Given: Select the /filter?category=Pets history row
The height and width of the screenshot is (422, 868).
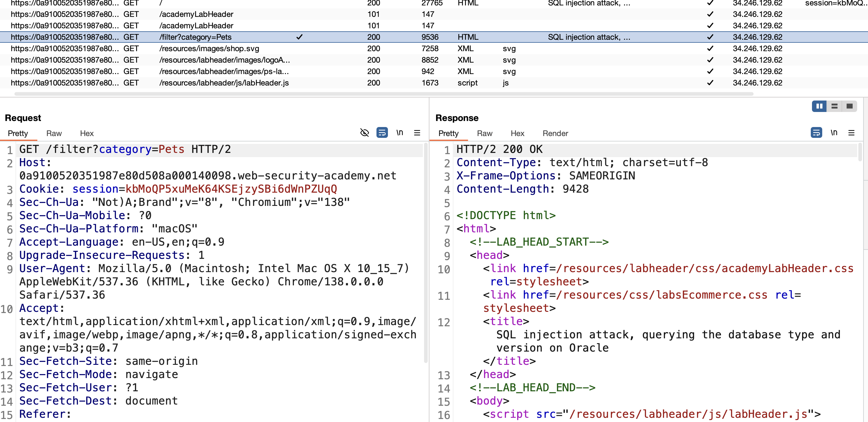Looking at the screenshot, I should (x=434, y=37).
